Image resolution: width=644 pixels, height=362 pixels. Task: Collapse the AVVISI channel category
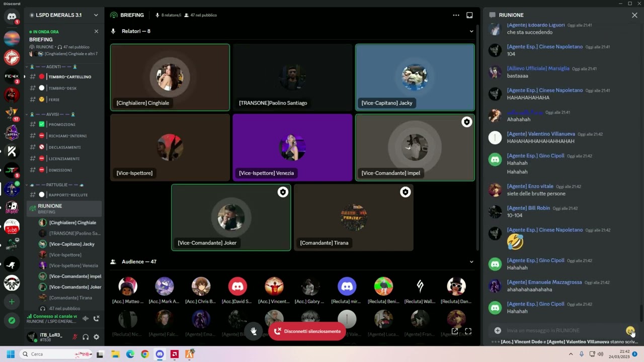point(52,114)
